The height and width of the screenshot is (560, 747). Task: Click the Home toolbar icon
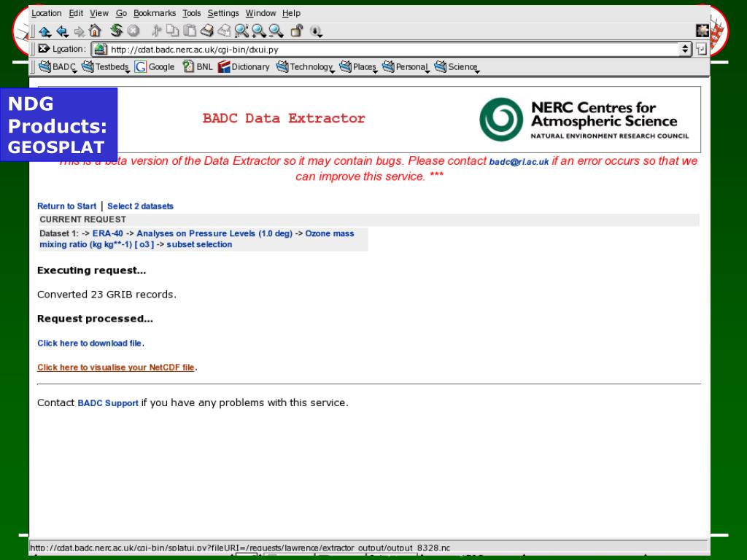tap(94, 31)
